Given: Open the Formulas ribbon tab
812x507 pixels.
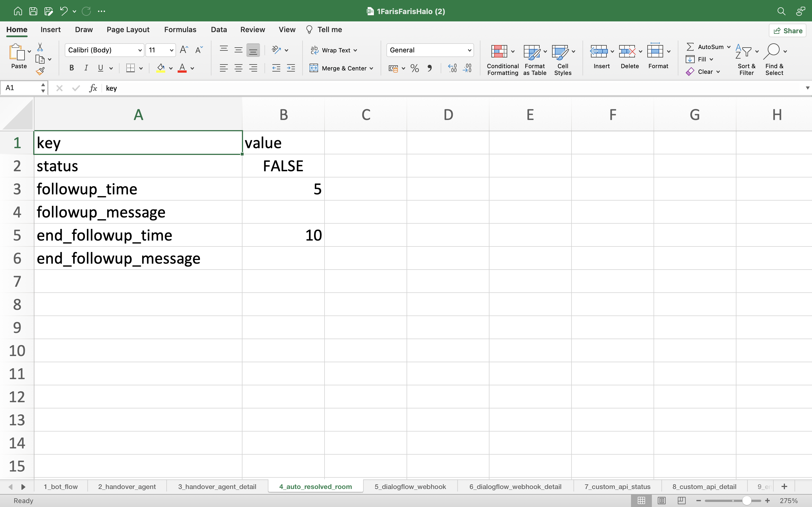Looking at the screenshot, I should pos(180,30).
